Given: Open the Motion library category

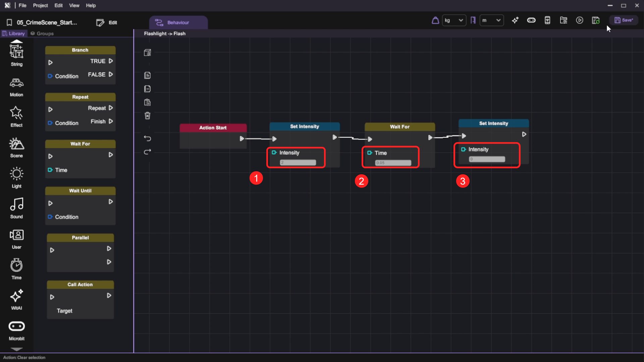Looking at the screenshot, I should (16, 87).
